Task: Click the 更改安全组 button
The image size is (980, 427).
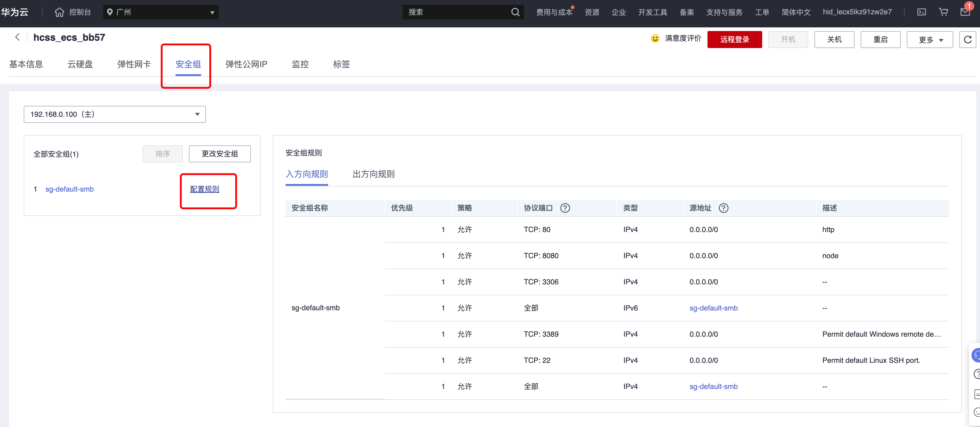Action: coord(220,154)
